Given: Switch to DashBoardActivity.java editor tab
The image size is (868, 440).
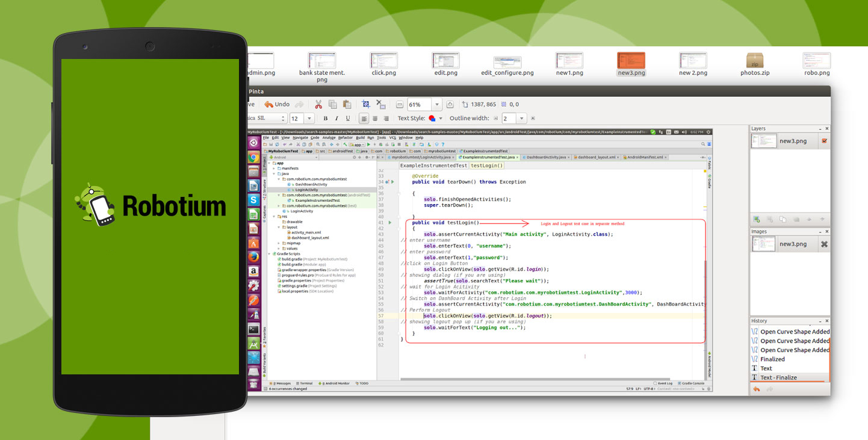Looking at the screenshot, I should [547, 157].
